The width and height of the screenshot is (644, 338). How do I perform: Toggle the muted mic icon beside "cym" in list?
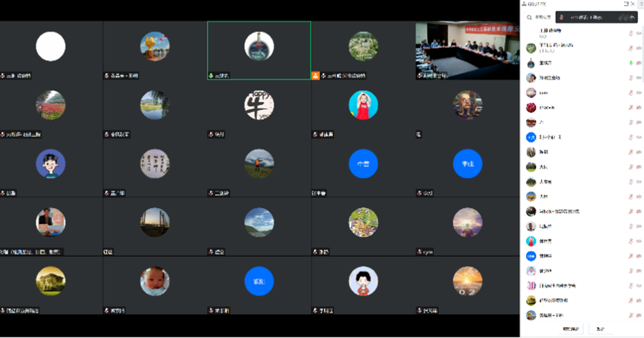631,92
